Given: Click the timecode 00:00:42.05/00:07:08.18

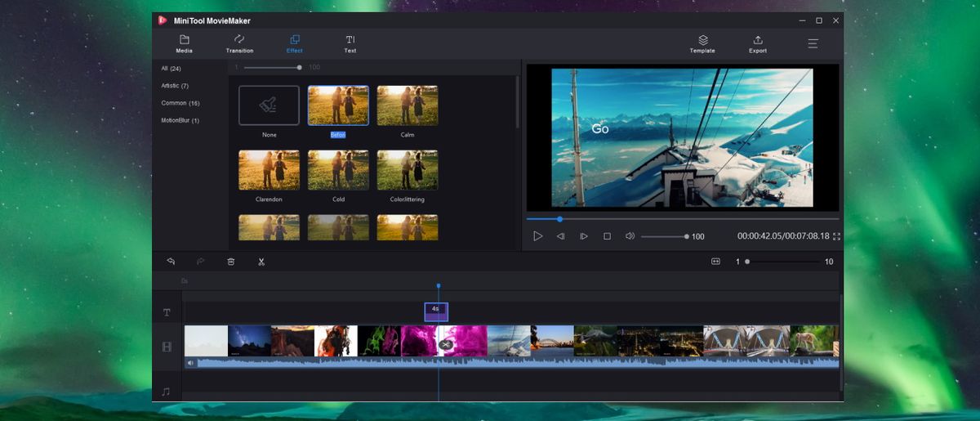Looking at the screenshot, I should 783,236.
